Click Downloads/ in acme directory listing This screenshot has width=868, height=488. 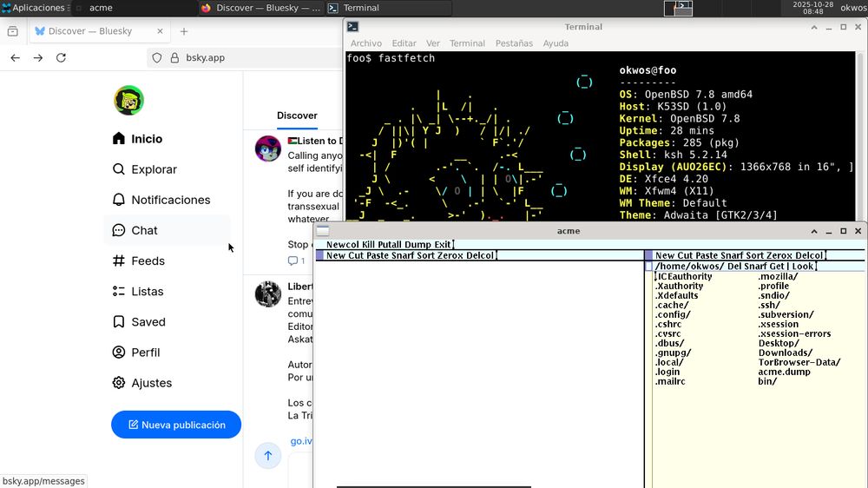[786, 353]
